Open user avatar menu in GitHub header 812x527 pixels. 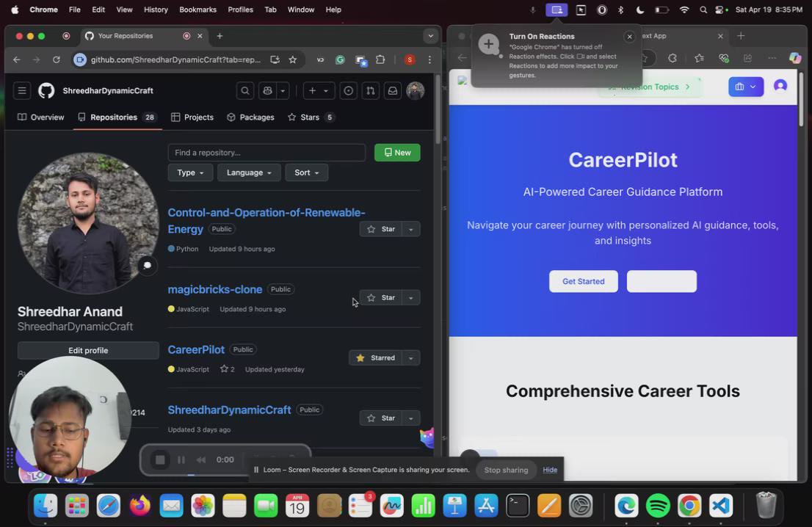416,90
